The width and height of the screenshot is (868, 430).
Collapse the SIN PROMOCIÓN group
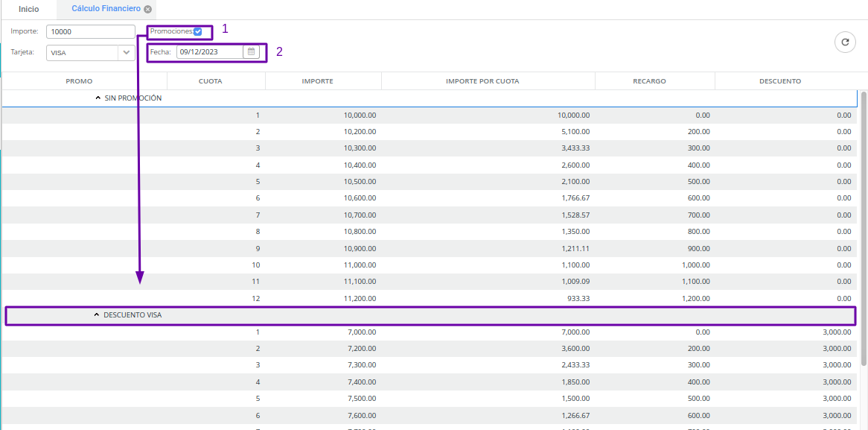(99, 98)
